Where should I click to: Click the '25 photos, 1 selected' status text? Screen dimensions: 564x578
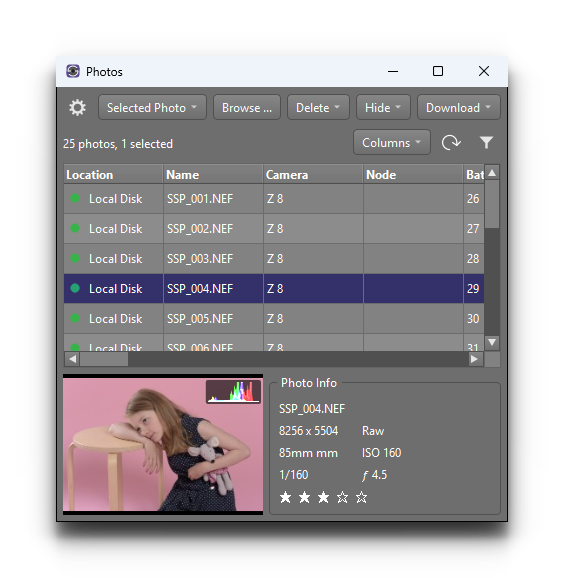click(118, 143)
